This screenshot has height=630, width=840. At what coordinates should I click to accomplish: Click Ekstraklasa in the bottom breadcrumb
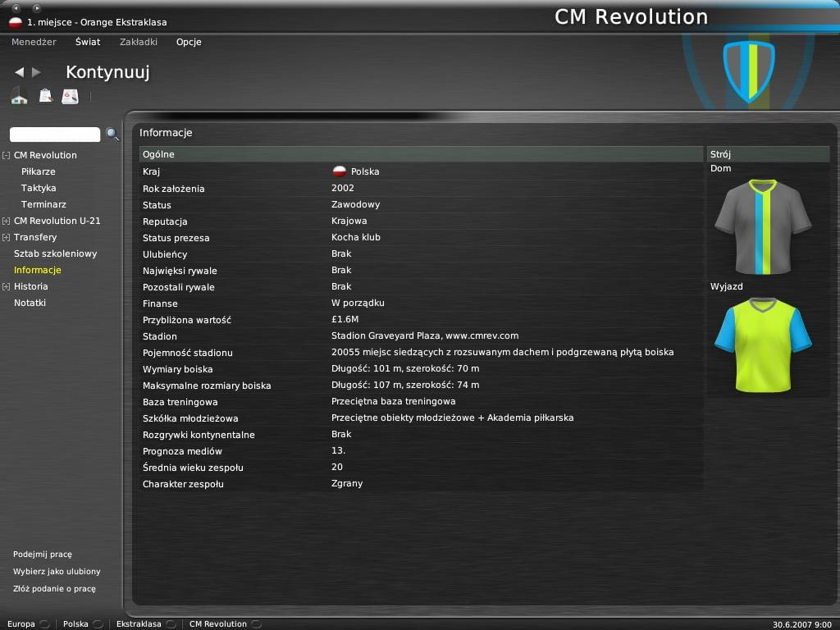tap(139, 624)
